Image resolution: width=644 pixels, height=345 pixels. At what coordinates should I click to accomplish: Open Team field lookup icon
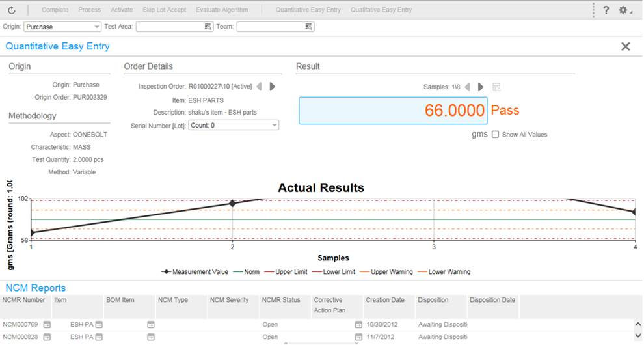coord(309,27)
